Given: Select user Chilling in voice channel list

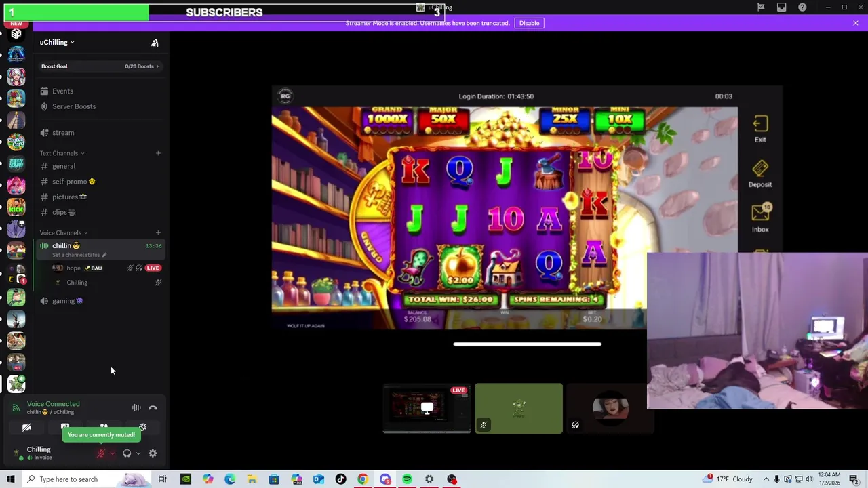Looking at the screenshot, I should [x=100, y=283].
